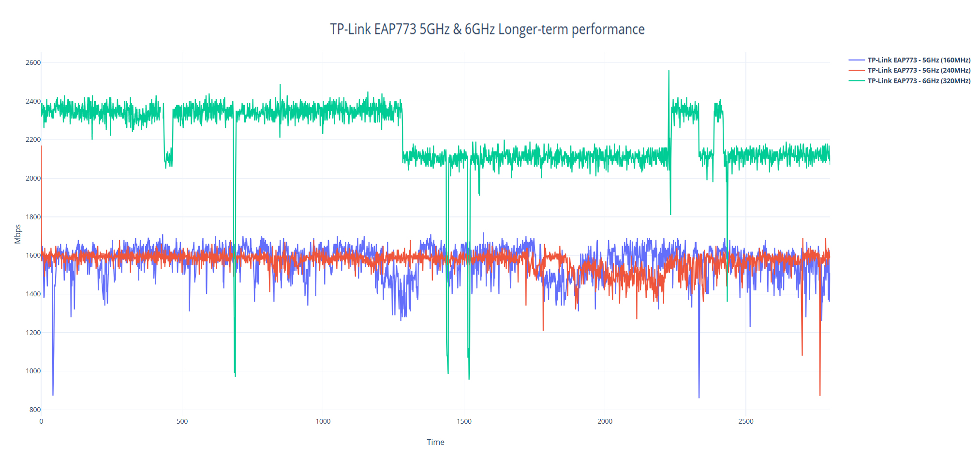Click the x-axis tick label 2000
Screen dimensions: 980x459
605,421
